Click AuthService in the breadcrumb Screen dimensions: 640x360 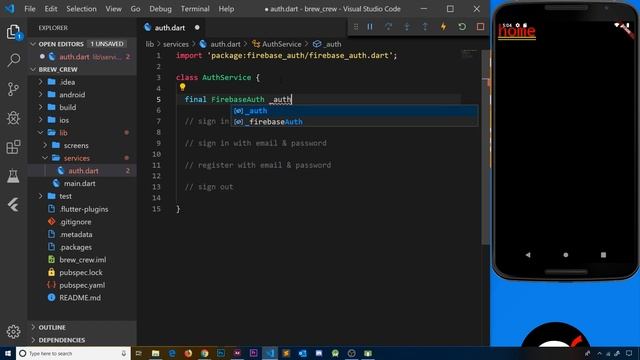coord(281,44)
